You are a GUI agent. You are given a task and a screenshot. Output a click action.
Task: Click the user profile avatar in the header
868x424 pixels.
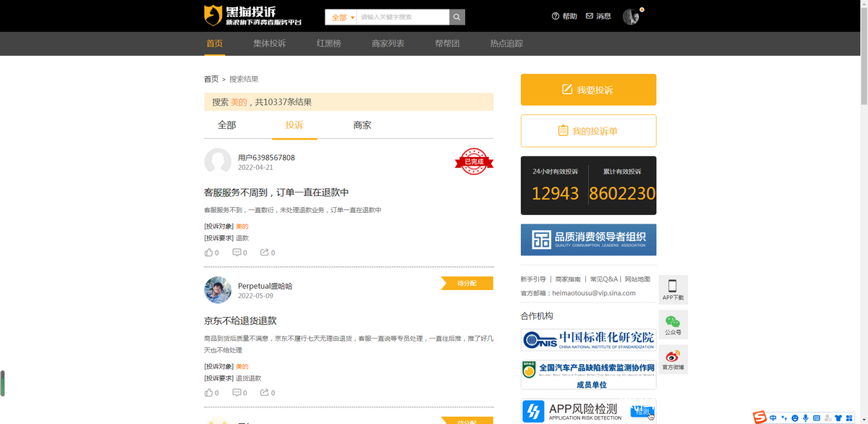631,17
